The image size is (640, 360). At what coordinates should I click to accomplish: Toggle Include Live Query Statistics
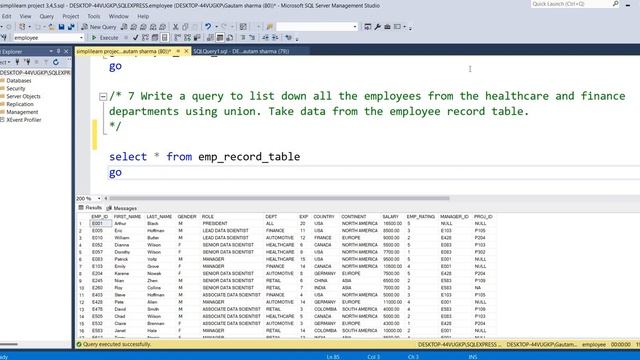pos(187,38)
